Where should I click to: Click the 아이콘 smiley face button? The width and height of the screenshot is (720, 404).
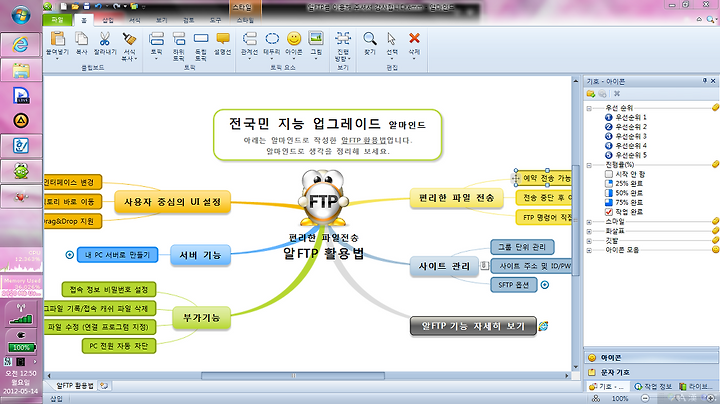pos(294,39)
